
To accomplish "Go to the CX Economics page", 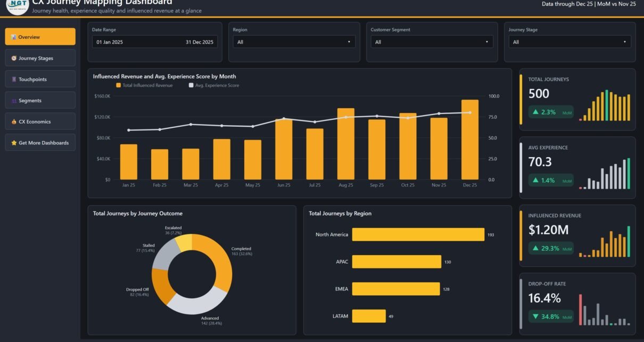I will 40,121.
